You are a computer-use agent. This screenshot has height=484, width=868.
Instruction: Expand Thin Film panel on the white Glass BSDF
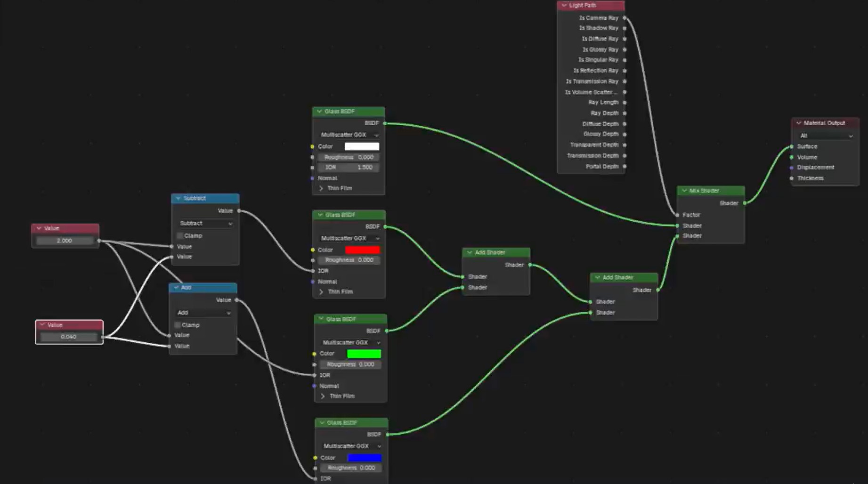(322, 188)
